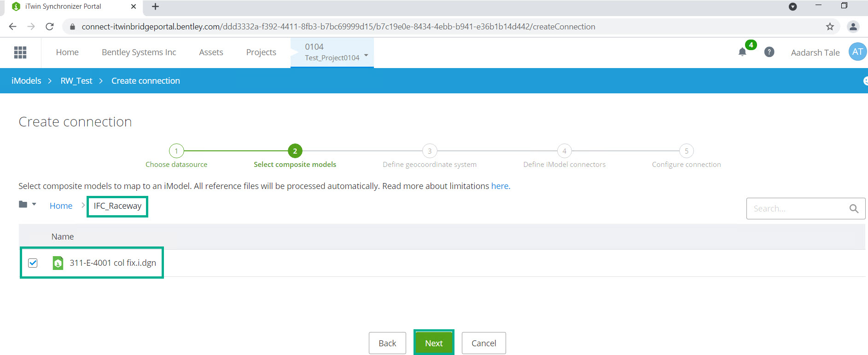Click the Home folder breadcrumb link
The width and height of the screenshot is (868, 355).
click(61, 206)
